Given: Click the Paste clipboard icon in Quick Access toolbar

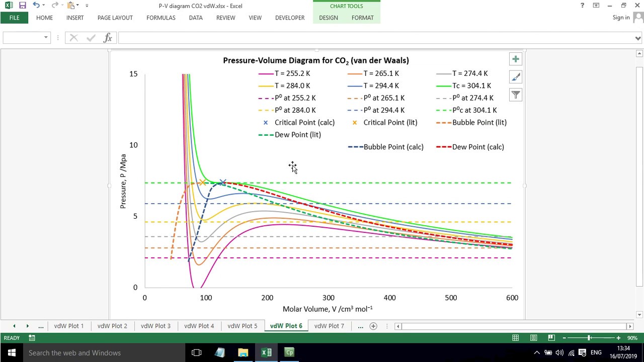Looking at the screenshot, I should [x=71, y=6].
